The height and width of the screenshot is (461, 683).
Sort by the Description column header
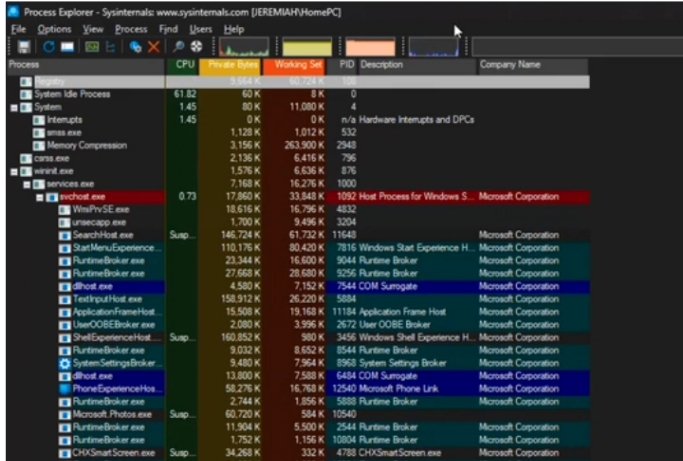(417, 65)
